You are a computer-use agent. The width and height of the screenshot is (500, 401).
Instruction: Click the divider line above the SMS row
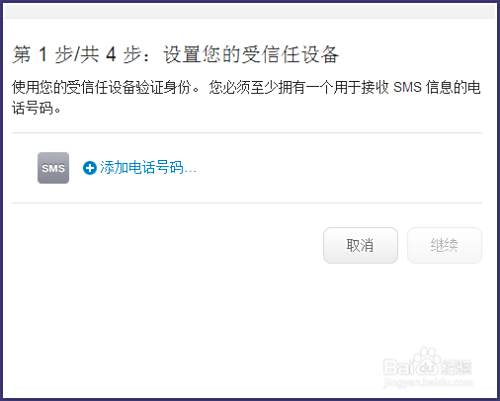point(247,133)
